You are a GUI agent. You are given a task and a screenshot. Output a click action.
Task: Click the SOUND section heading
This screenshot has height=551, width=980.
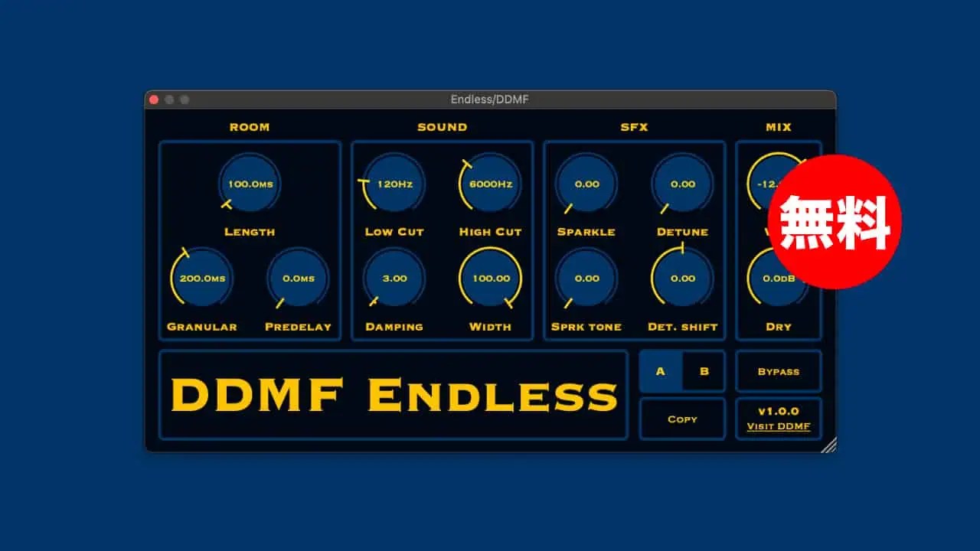point(442,127)
